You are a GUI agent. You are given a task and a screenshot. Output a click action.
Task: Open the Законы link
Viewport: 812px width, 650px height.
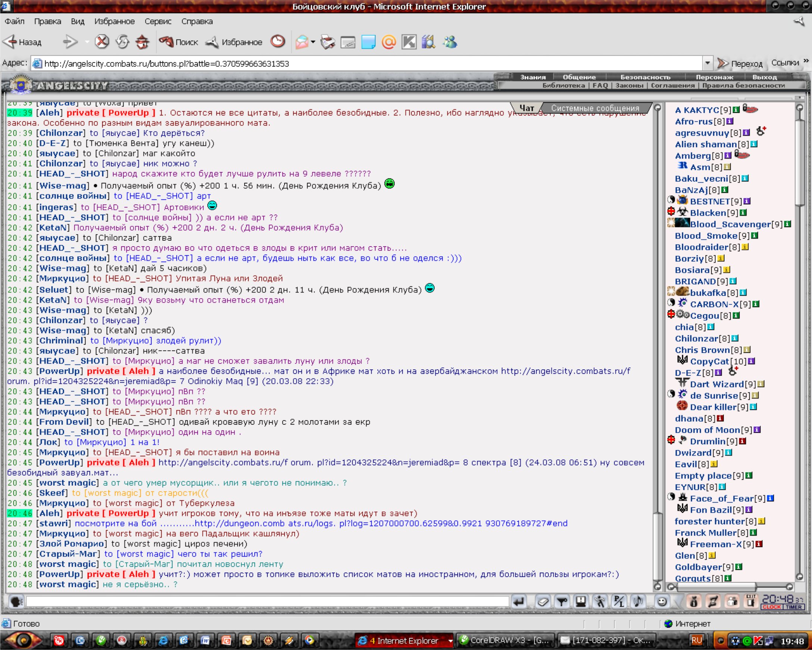tap(630, 85)
